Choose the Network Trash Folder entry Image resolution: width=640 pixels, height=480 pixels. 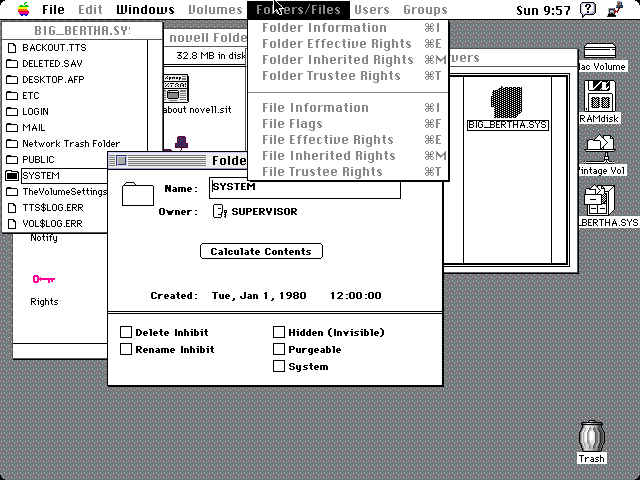click(x=70, y=144)
